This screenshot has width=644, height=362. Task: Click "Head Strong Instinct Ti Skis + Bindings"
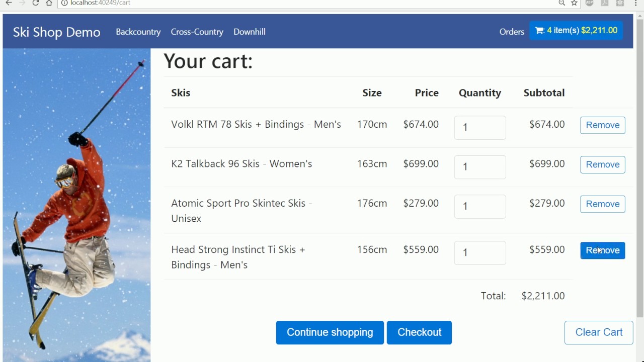[238, 257]
